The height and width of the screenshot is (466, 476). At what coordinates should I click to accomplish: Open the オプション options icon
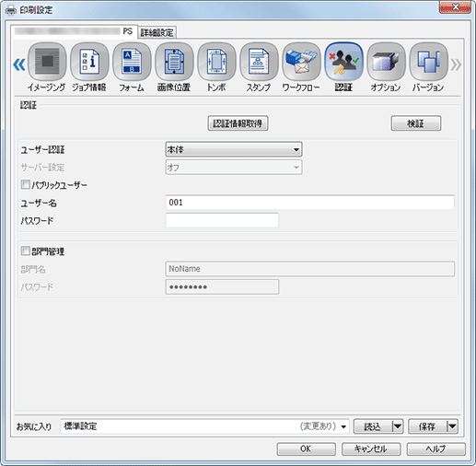click(x=386, y=62)
